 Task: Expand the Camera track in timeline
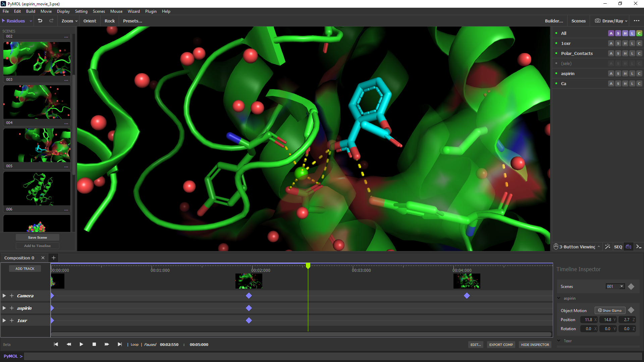[x=4, y=295]
